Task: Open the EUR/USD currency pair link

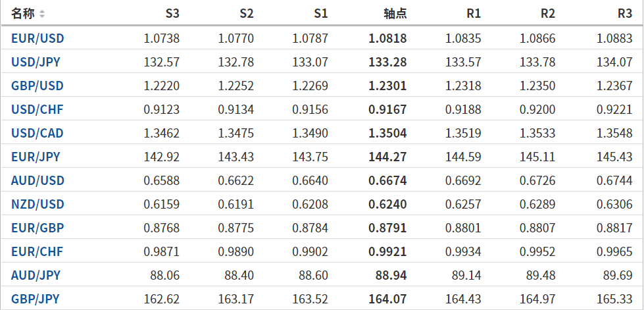Action: (37, 38)
